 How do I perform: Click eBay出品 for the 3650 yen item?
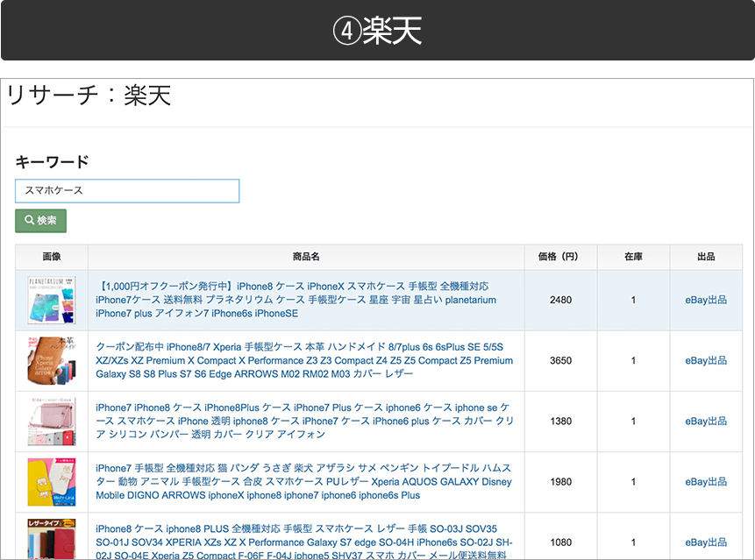[706, 360]
